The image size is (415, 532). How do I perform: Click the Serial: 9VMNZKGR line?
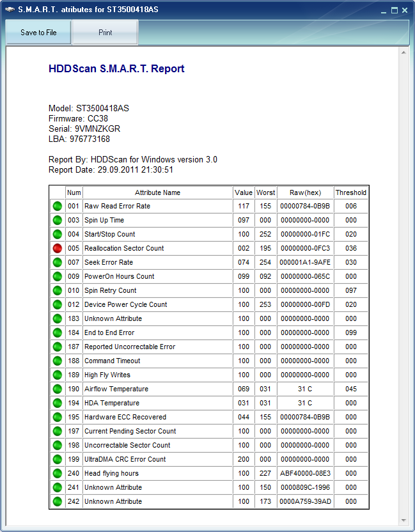click(84, 129)
